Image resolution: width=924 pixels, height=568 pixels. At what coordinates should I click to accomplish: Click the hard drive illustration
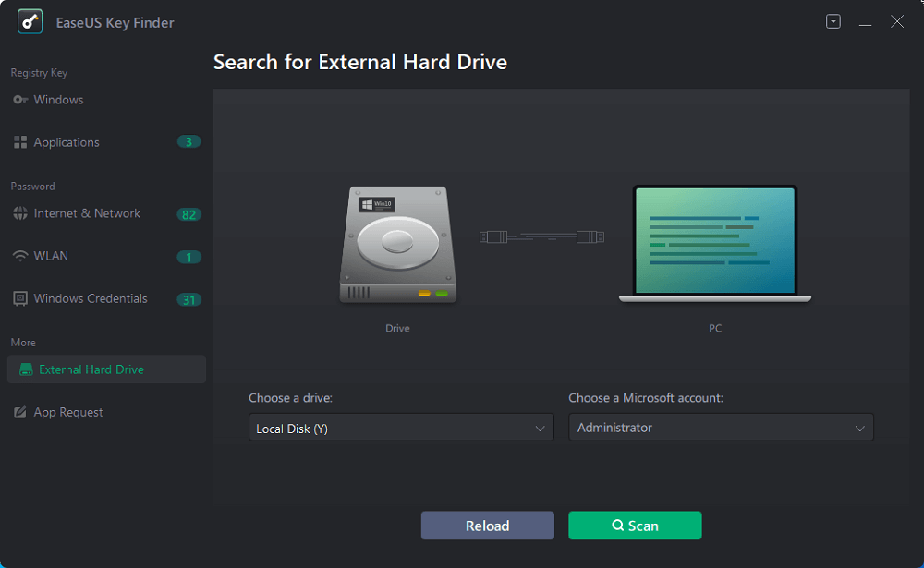[x=397, y=245]
